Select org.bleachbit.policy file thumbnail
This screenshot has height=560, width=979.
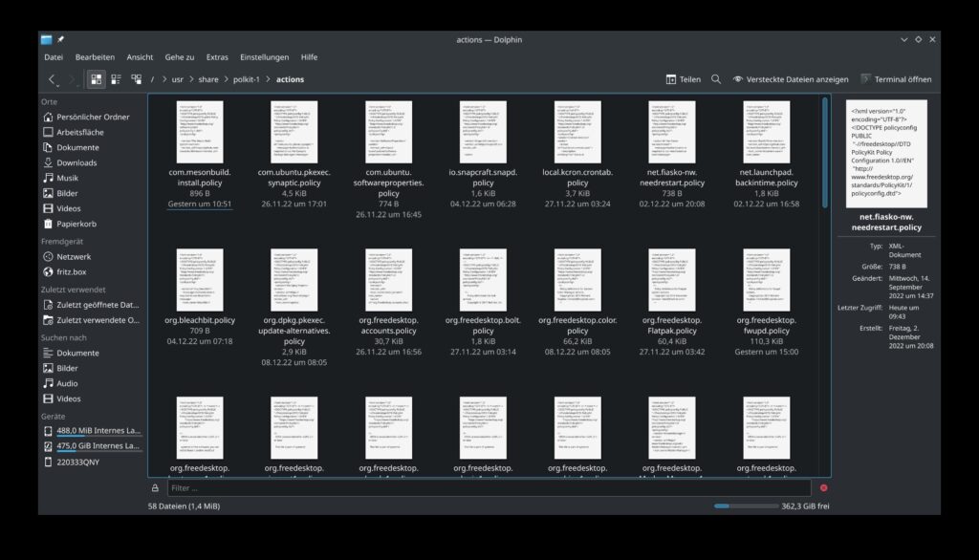coord(201,280)
